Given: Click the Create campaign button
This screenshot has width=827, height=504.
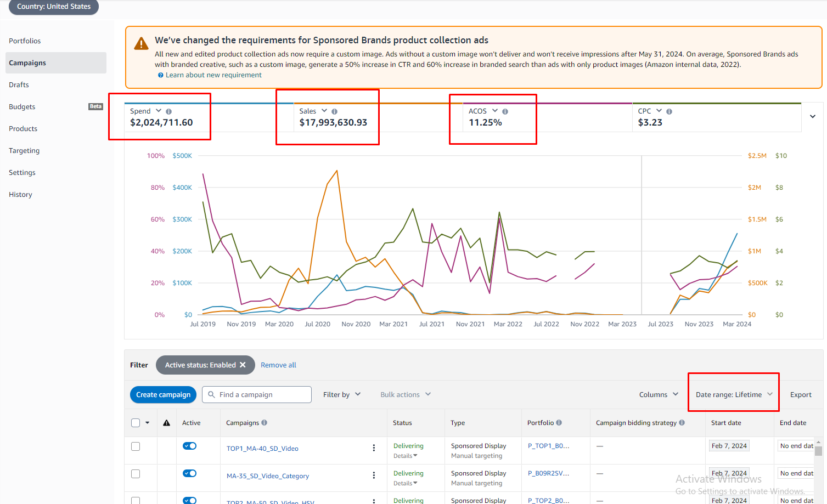Looking at the screenshot, I should [163, 394].
